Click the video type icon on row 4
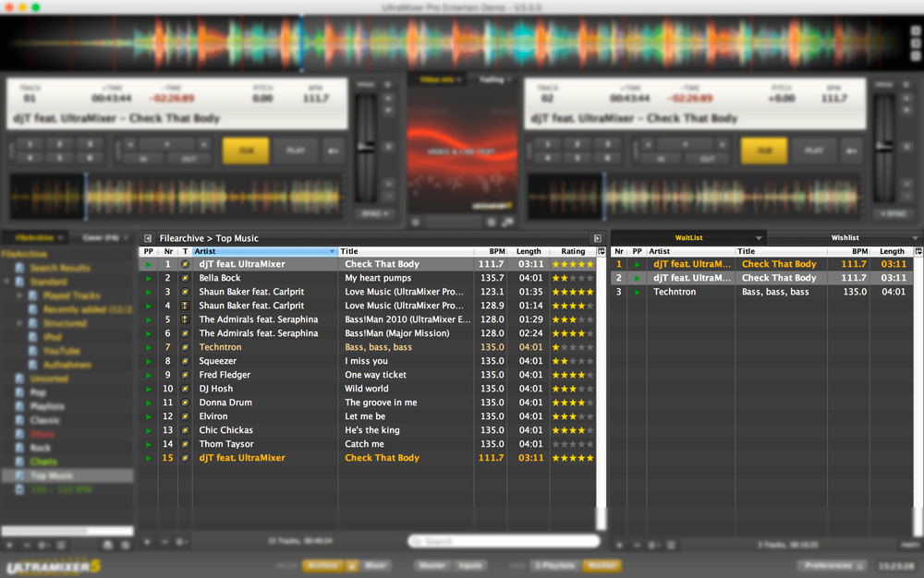This screenshot has height=578, width=924. 185,306
